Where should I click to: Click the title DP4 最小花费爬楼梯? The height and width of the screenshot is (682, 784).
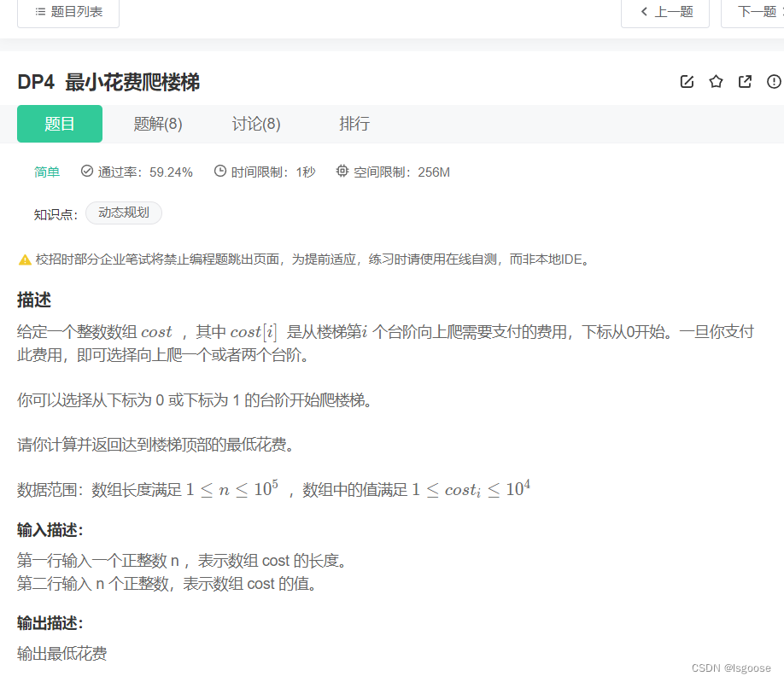click(108, 83)
